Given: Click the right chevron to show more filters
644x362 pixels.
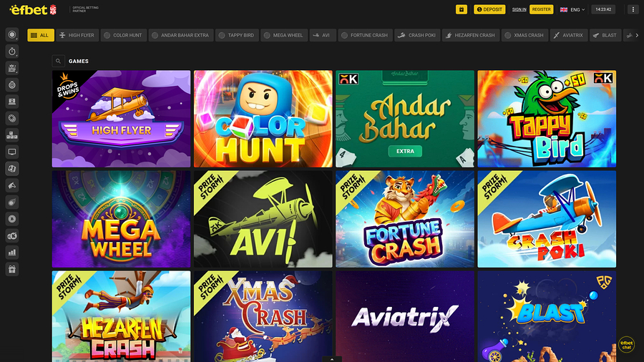Looking at the screenshot, I should (x=637, y=35).
